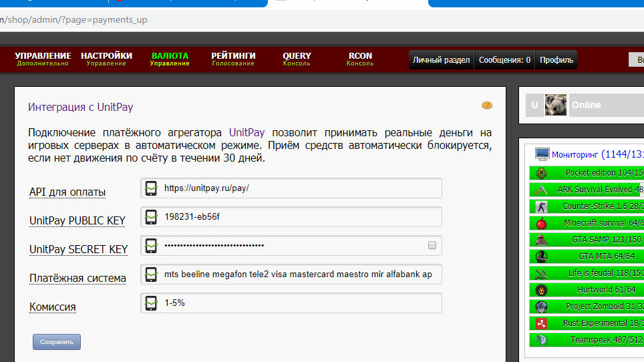Click the Online status text
This screenshot has width=644, height=362.
click(x=586, y=105)
